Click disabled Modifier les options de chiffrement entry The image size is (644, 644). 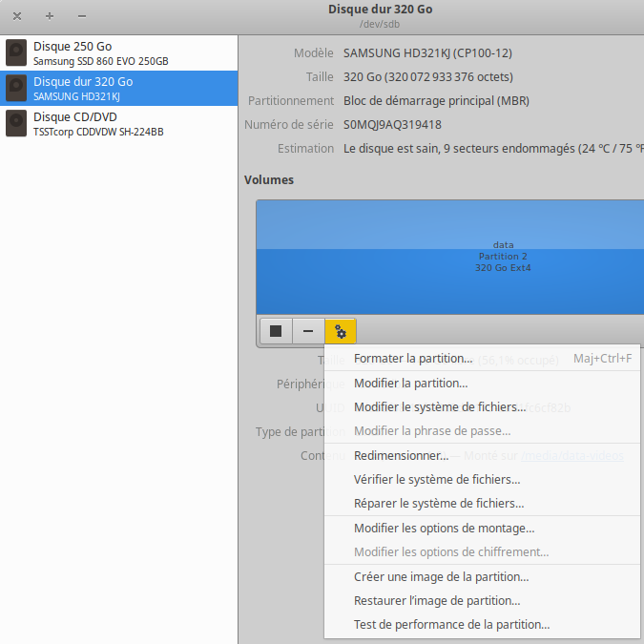[x=482, y=552]
